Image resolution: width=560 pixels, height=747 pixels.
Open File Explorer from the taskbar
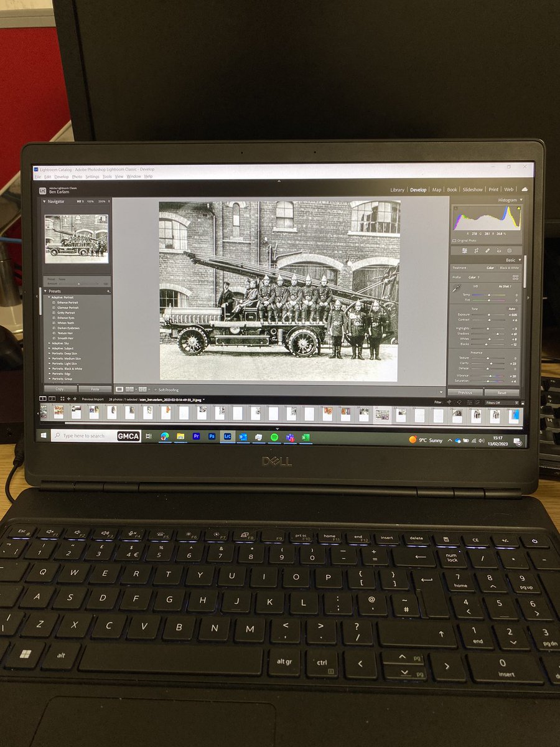pos(180,436)
